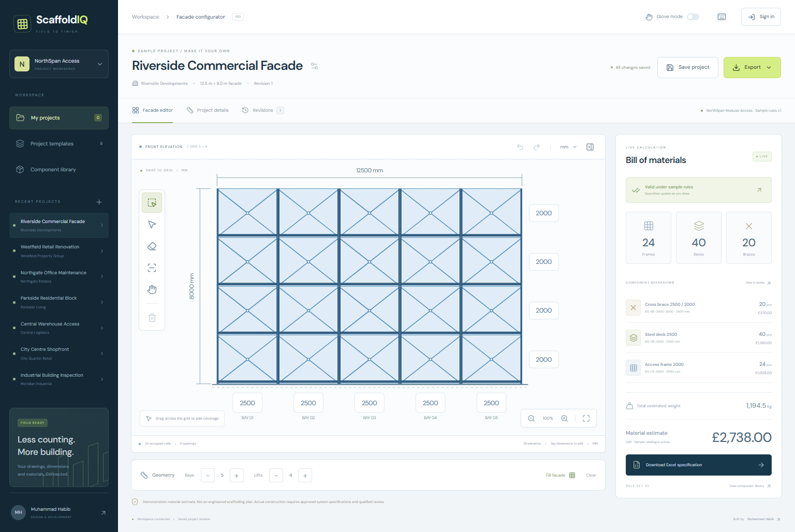
Task: Click Fill facade
Action: point(561,476)
